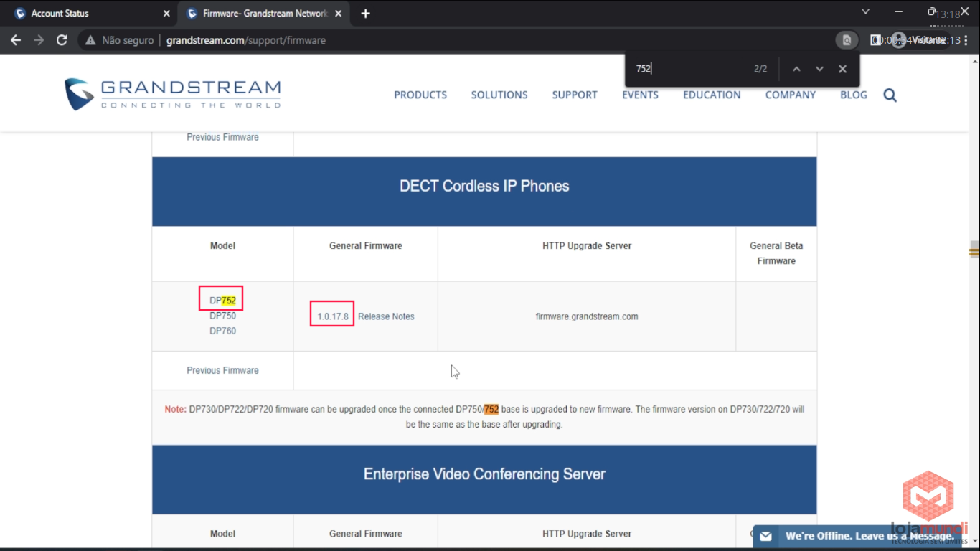The width and height of the screenshot is (980, 551).
Task: Jump to next find result
Action: click(x=819, y=69)
